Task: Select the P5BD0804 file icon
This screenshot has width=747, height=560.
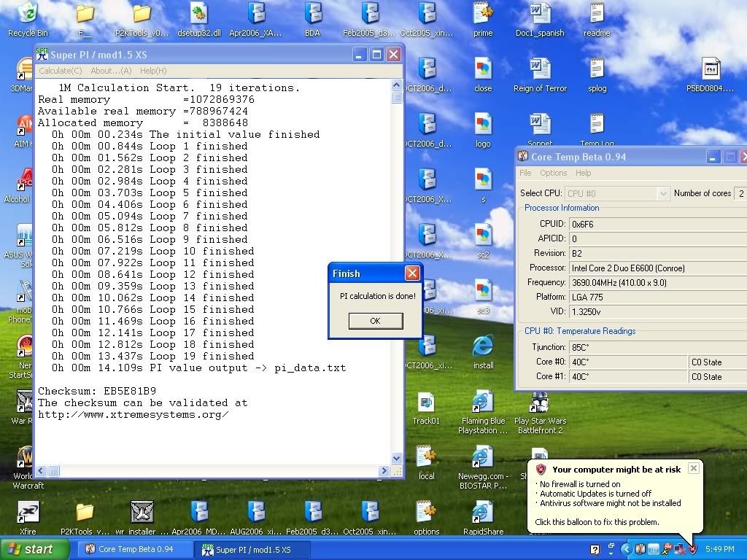Action: pos(711,75)
